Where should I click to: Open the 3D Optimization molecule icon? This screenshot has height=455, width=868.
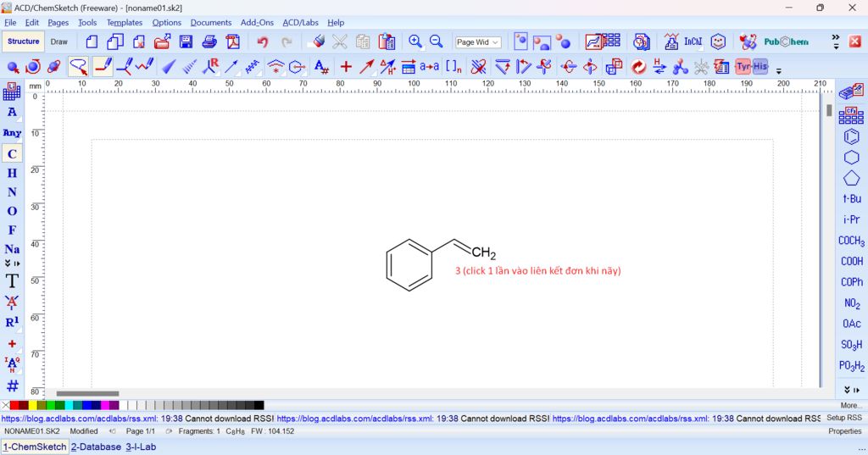pos(681,67)
